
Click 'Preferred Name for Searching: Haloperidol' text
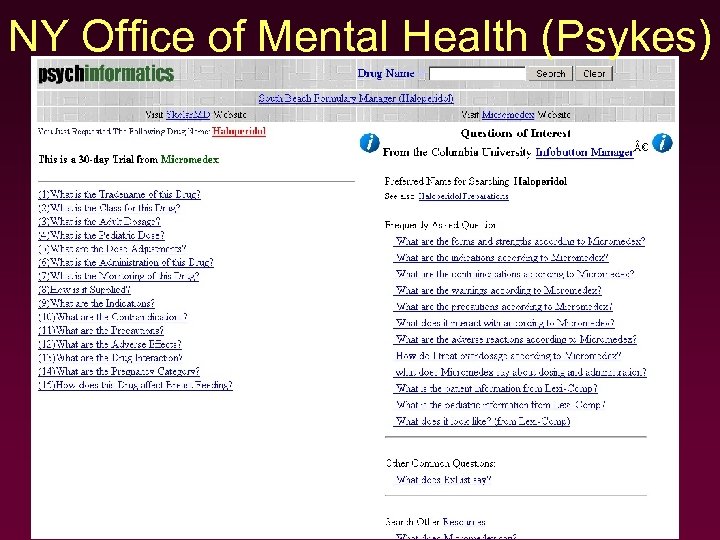[476, 181]
